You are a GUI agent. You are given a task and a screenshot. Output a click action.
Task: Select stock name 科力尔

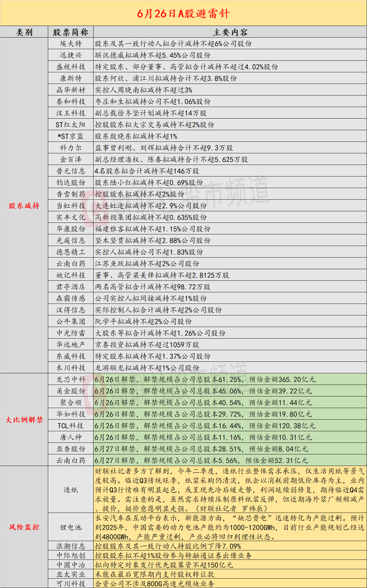point(71,148)
